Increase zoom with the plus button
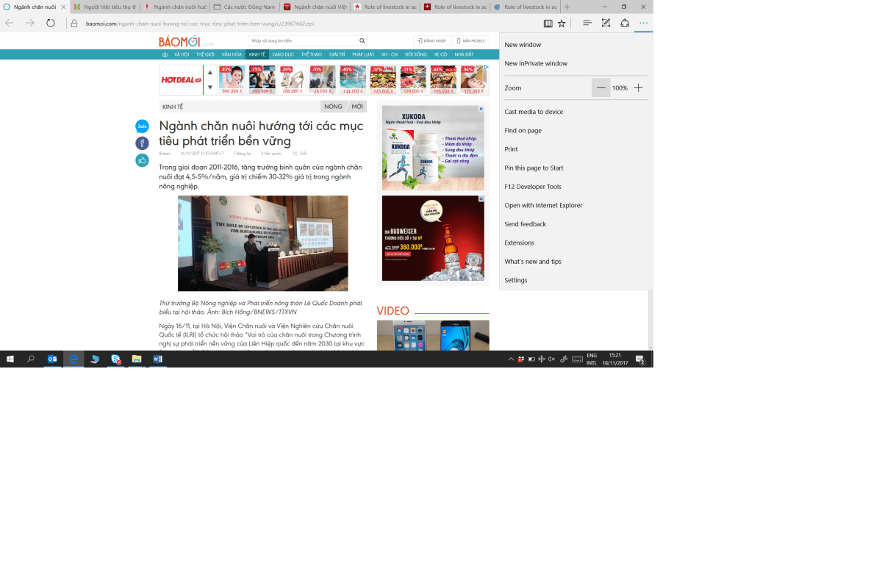The image size is (882, 588). (638, 88)
